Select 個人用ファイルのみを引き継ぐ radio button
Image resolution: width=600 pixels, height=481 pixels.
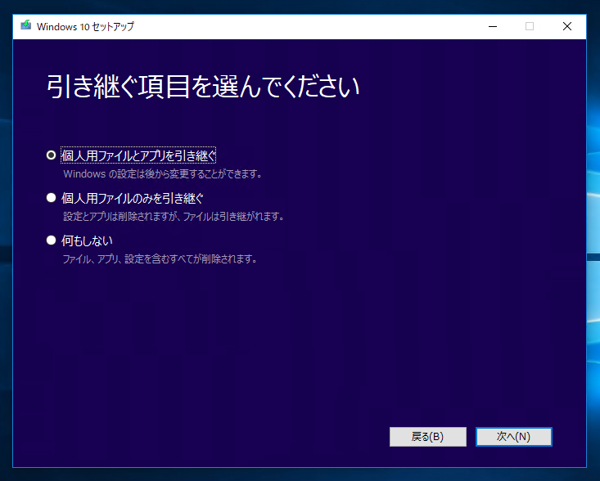pos(51,198)
